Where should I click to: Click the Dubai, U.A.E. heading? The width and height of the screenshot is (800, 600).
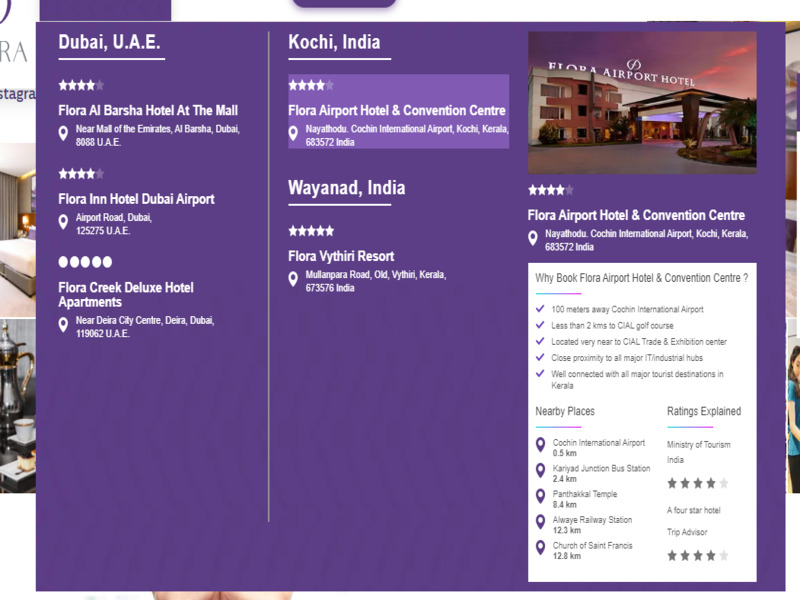[x=109, y=42]
